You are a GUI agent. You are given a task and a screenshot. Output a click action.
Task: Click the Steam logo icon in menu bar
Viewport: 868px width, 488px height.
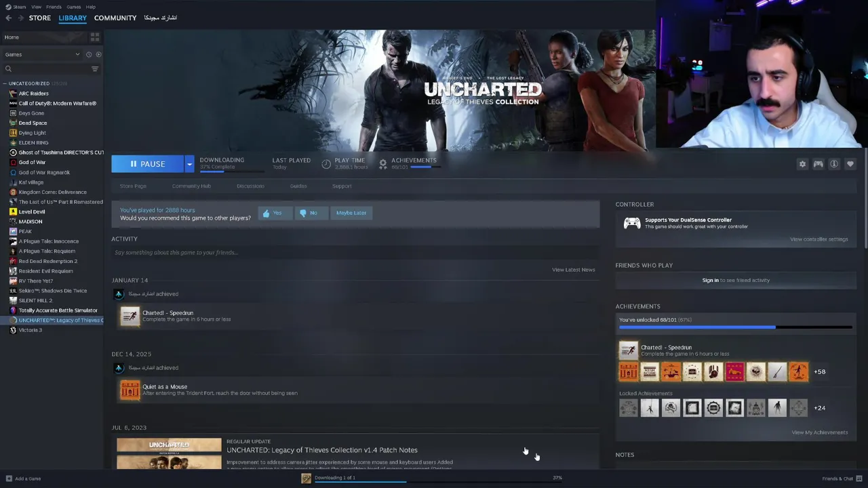[8, 7]
